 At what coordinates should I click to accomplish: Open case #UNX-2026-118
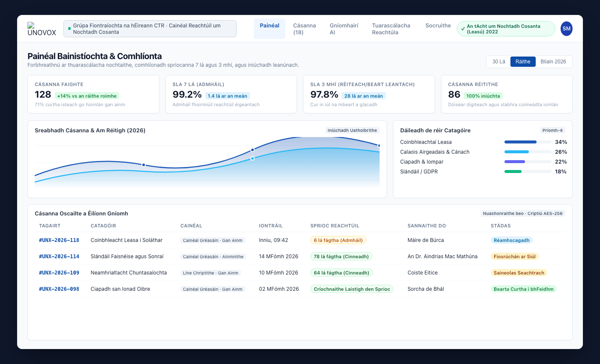[59, 240]
